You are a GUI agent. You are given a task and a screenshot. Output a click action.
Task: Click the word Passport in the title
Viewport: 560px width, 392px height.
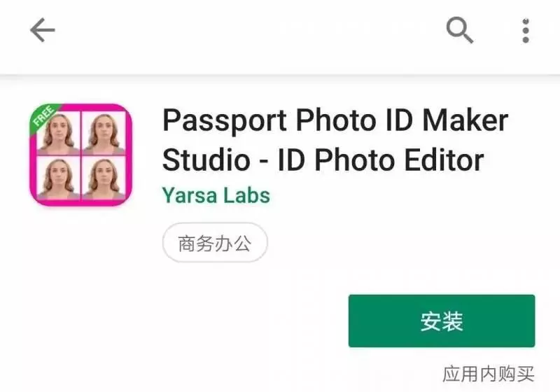pos(225,122)
